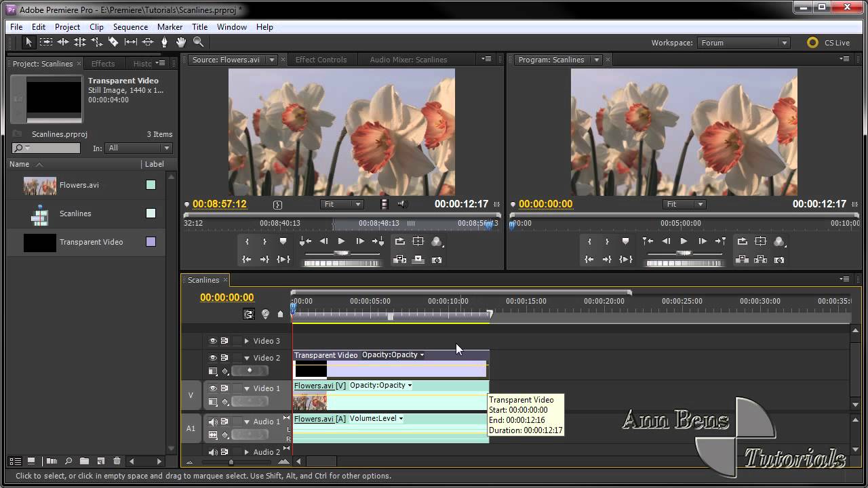The image size is (868, 488).
Task: Click Overwrite button in Source monitor
Action: point(418,259)
